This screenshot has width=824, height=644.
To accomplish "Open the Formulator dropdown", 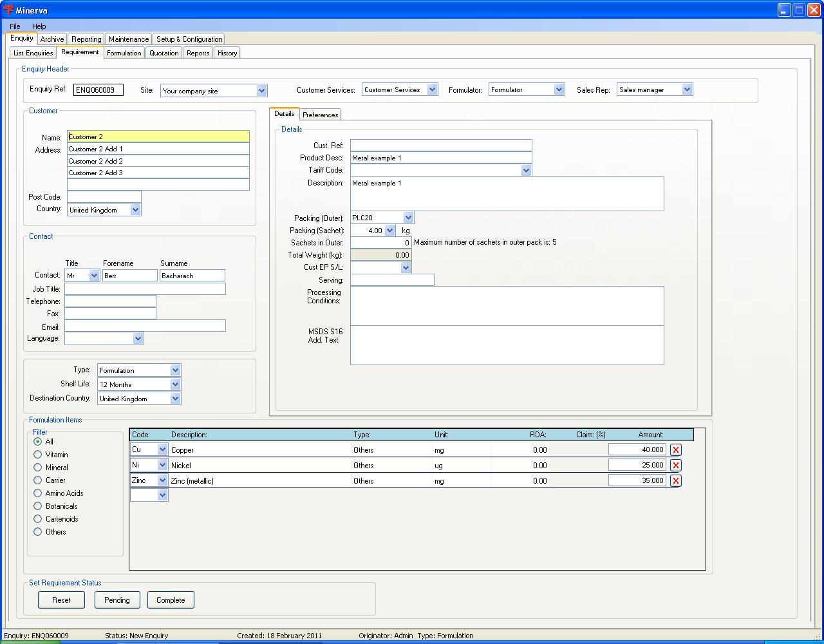I will point(559,90).
